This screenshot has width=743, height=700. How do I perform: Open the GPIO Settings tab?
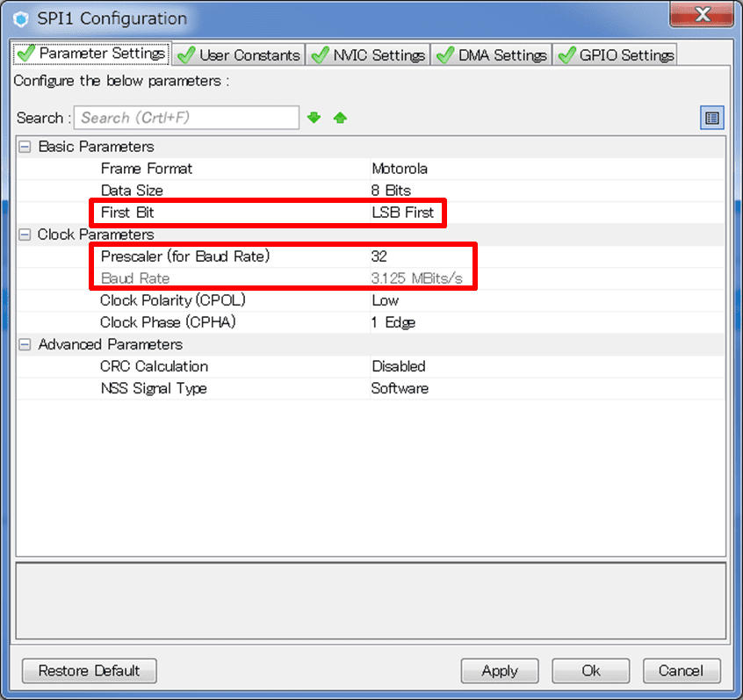coord(616,54)
